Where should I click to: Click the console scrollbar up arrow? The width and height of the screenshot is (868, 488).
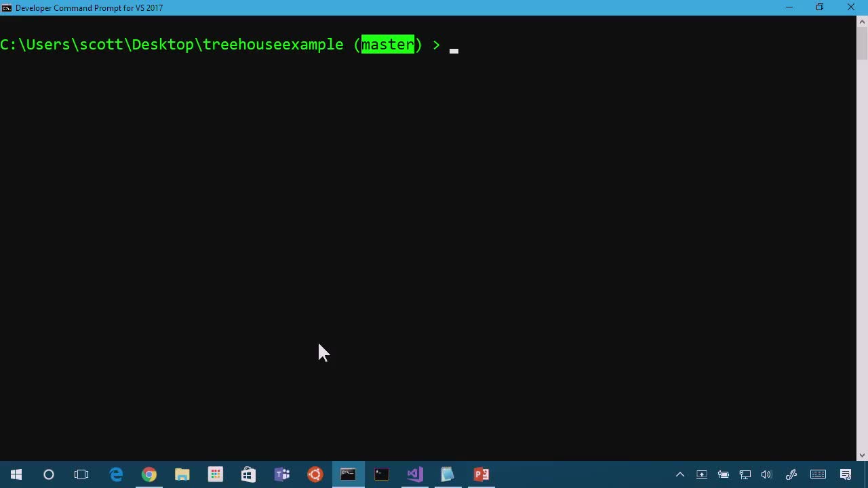click(862, 21)
